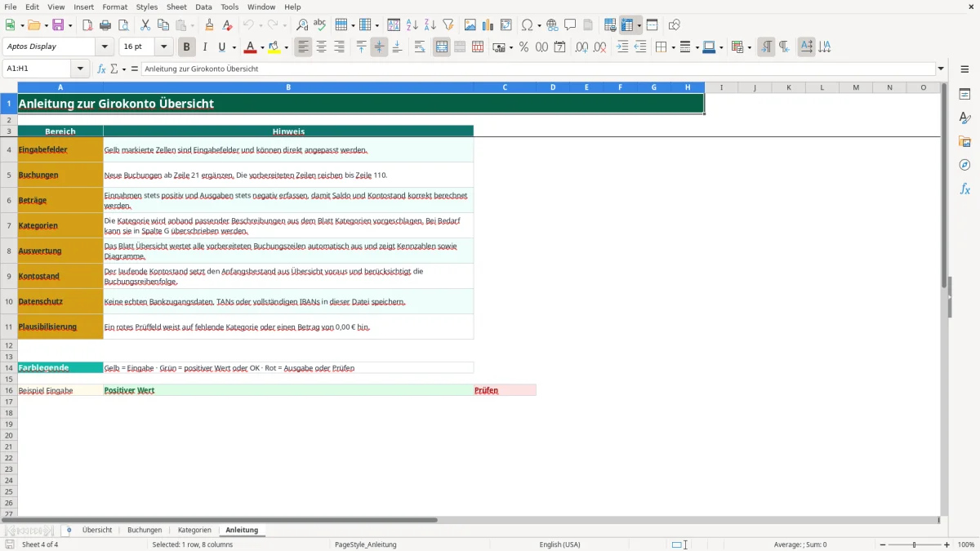Image resolution: width=980 pixels, height=551 pixels.
Task: Center the cell contents vertically
Action: [379, 47]
